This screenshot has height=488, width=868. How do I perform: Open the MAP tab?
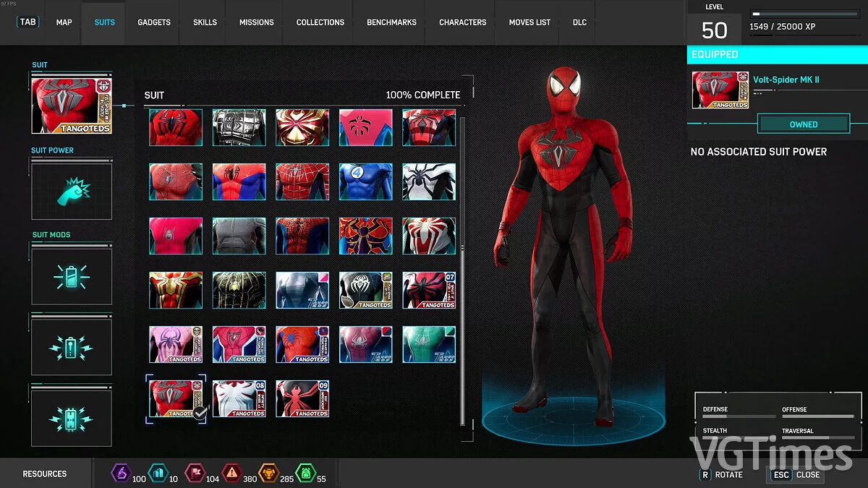pos(64,22)
